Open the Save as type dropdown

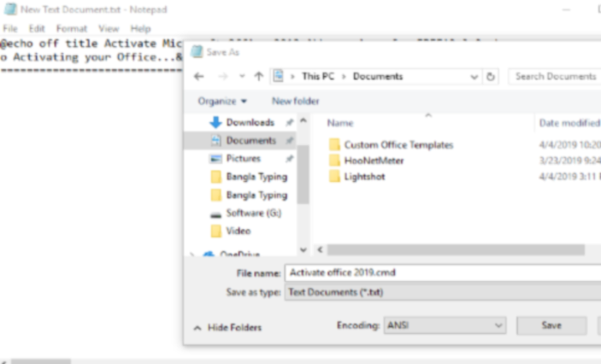[x=443, y=293]
